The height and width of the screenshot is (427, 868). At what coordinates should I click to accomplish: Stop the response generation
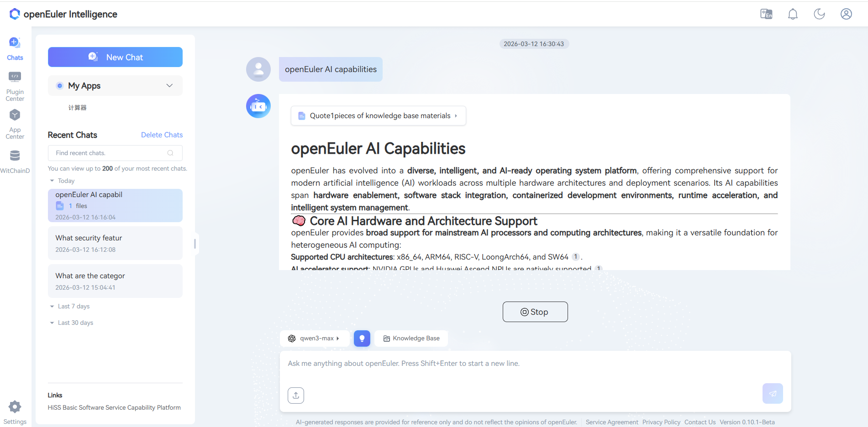point(535,312)
